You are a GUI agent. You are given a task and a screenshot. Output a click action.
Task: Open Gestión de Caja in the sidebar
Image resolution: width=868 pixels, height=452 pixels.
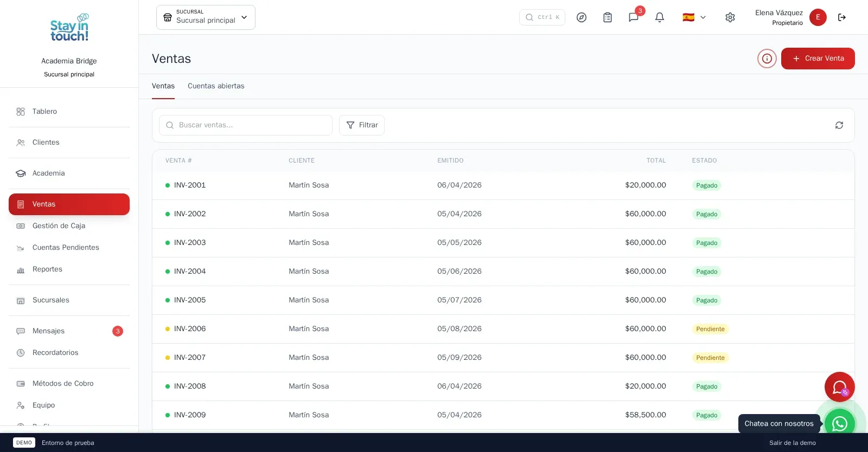tap(69, 226)
